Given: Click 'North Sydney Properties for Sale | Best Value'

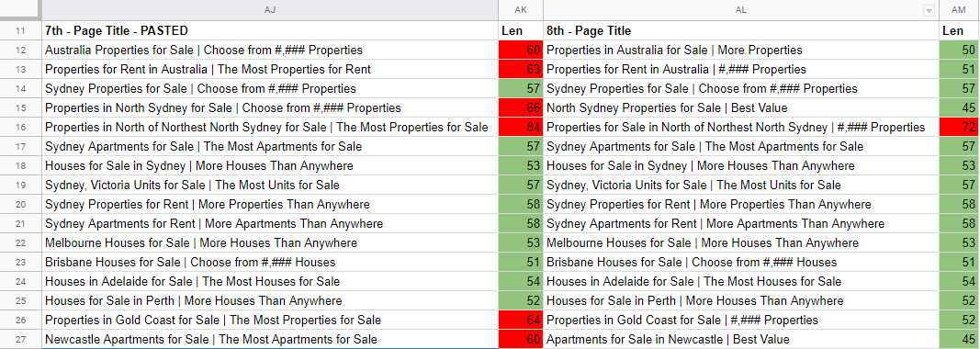Looking at the screenshot, I should [741, 108].
